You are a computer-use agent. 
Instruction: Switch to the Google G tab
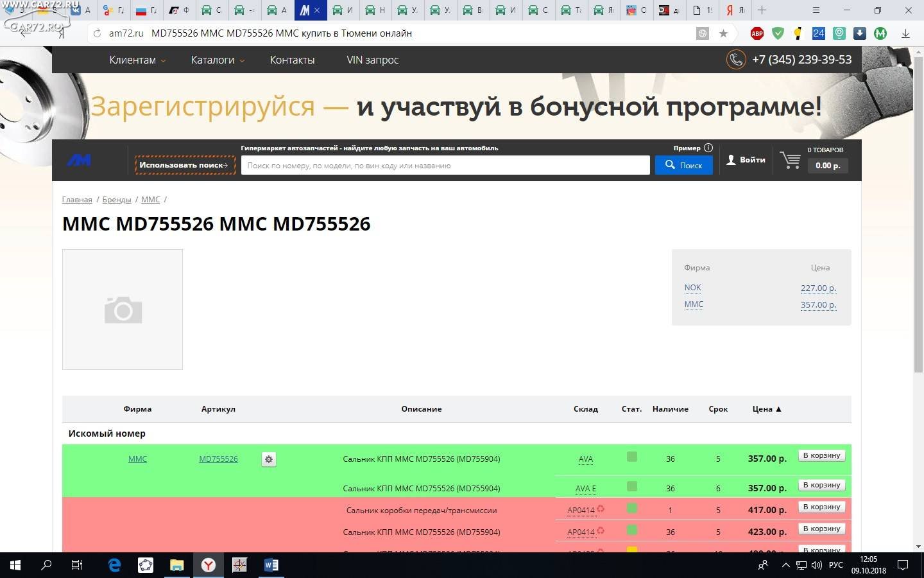click(114, 10)
